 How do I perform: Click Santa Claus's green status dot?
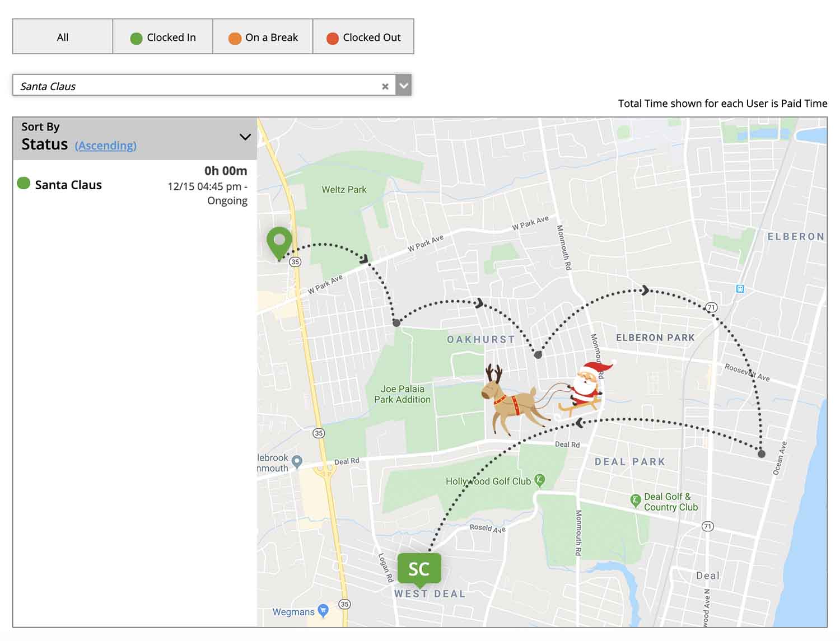[24, 183]
